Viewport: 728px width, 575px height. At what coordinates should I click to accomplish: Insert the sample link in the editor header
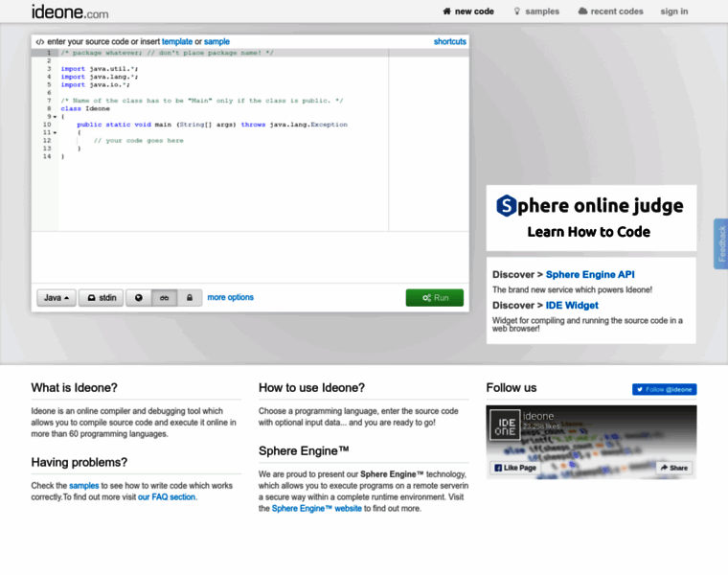point(216,41)
